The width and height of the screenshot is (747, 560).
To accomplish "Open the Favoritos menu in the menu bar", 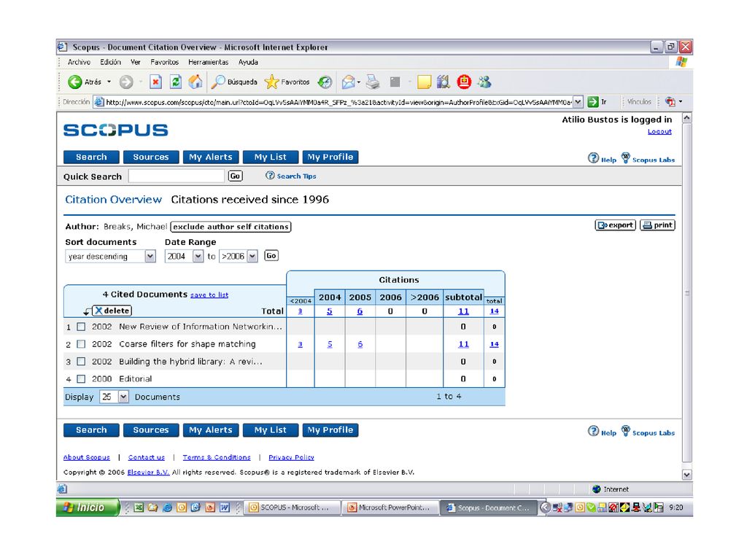I will [x=165, y=62].
